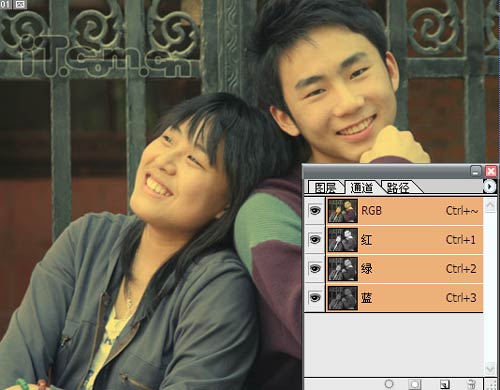
Task: Toggle the 蓝 (Blue) channel eye
Action: coord(315,297)
